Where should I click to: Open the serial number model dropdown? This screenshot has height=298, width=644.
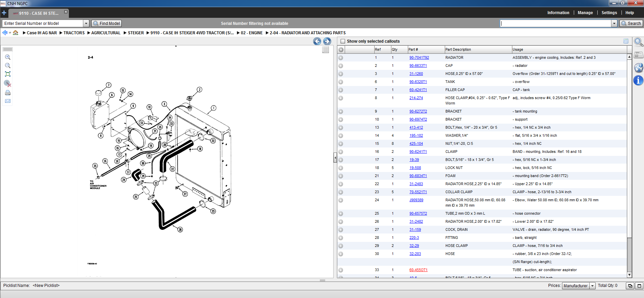(x=86, y=24)
